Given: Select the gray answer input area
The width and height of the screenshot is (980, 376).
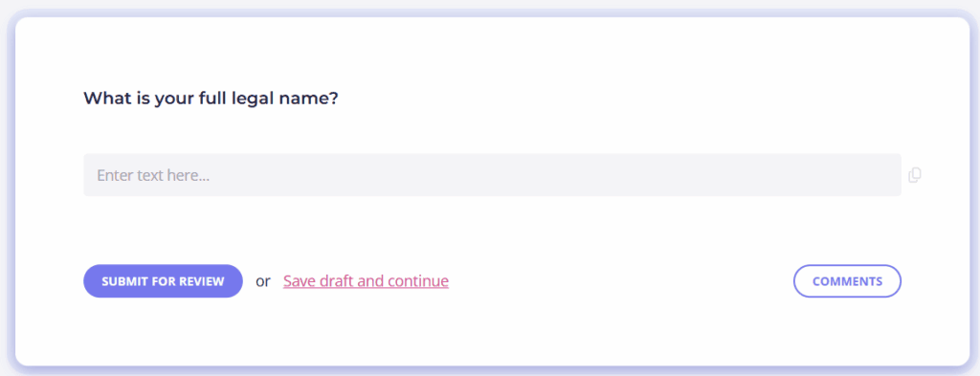Looking at the screenshot, I should click(x=493, y=175).
